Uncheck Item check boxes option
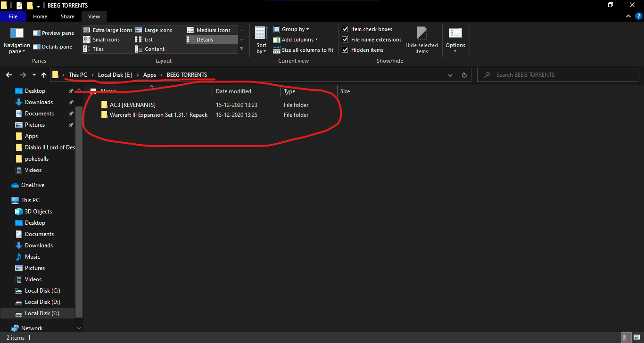Image resolution: width=644 pixels, height=343 pixels. [x=367, y=29]
